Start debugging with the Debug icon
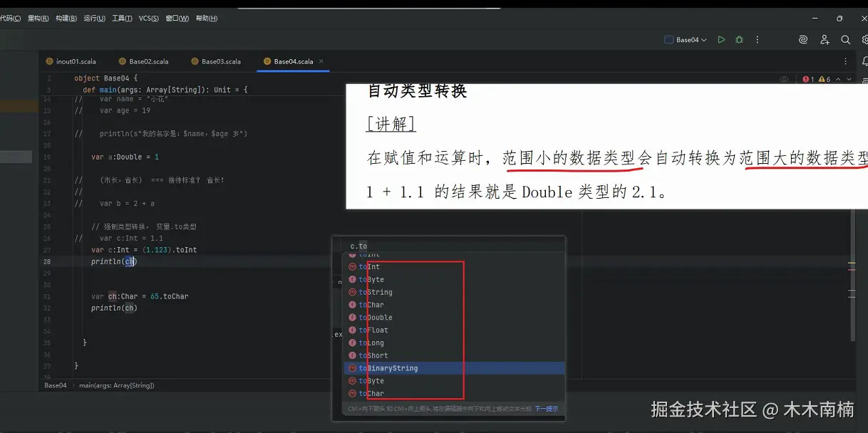This screenshot has height=433, width=868. point(739,40)
